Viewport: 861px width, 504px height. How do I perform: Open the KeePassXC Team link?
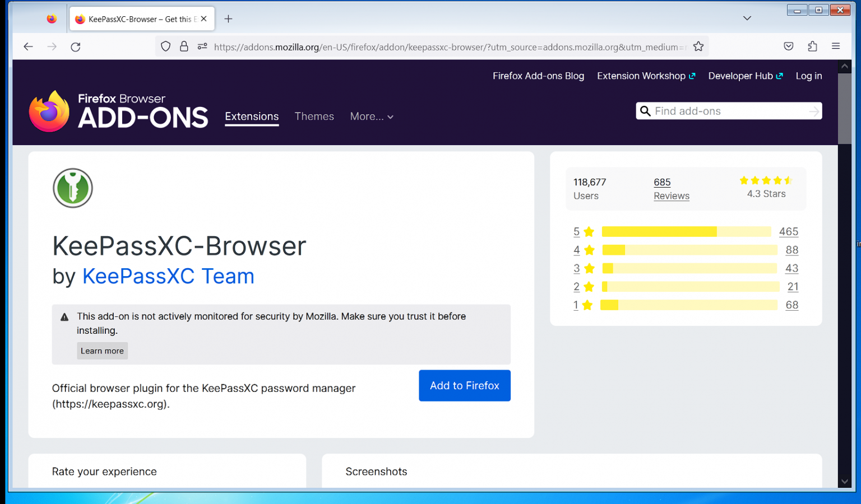[168, 276]
